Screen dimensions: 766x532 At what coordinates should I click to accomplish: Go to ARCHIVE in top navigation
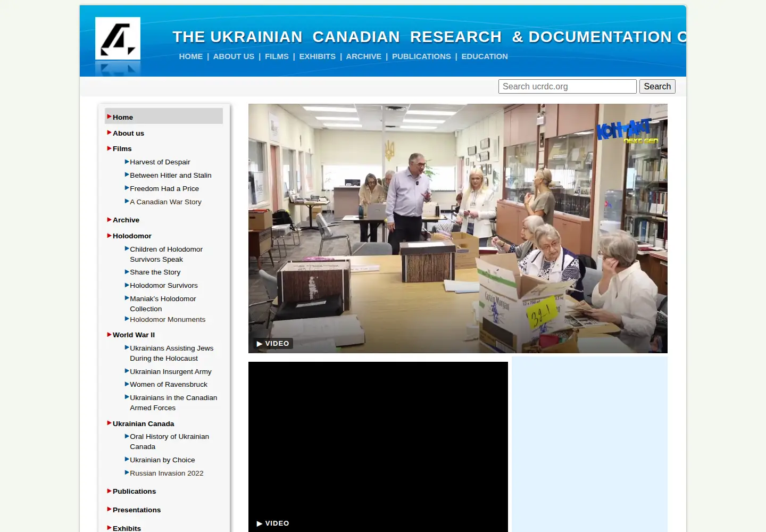(364, 56)
